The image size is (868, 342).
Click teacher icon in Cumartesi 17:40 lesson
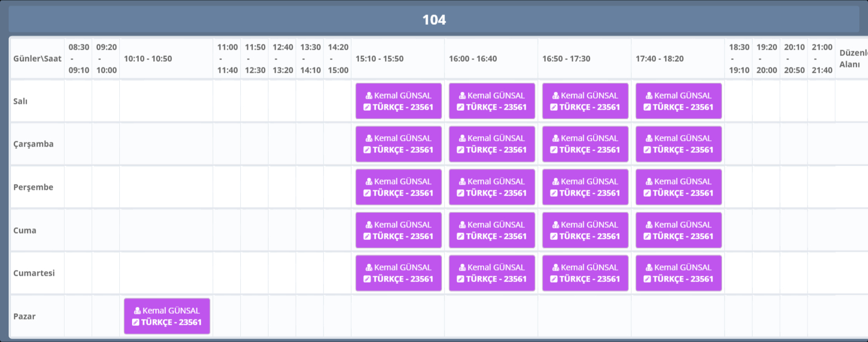pos(649,268)
